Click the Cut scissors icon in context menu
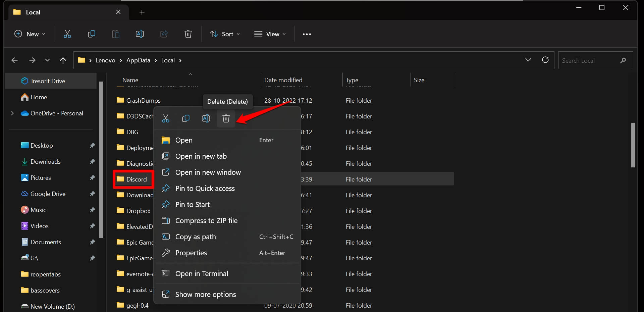Viewport: 644px width, 312px height. coord(166,118)
